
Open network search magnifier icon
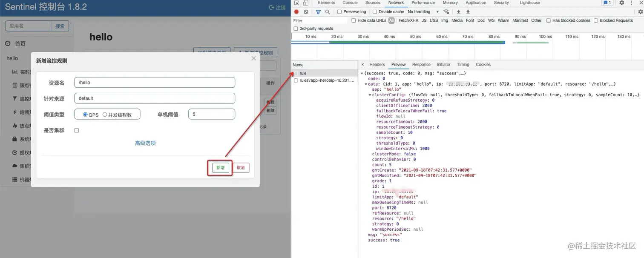[x=328, y=12]
